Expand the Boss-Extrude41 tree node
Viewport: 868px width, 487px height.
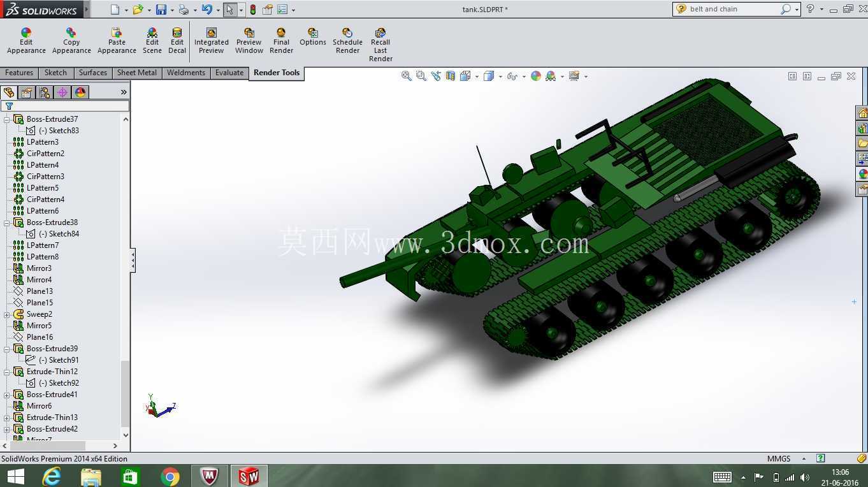pos(7,395)
